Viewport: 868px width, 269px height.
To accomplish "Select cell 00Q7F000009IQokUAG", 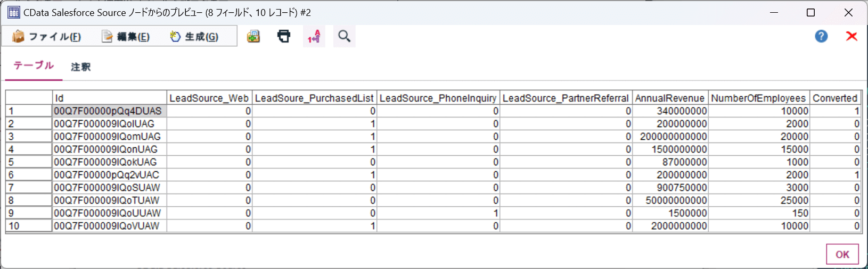I will (x=110, y=162).
